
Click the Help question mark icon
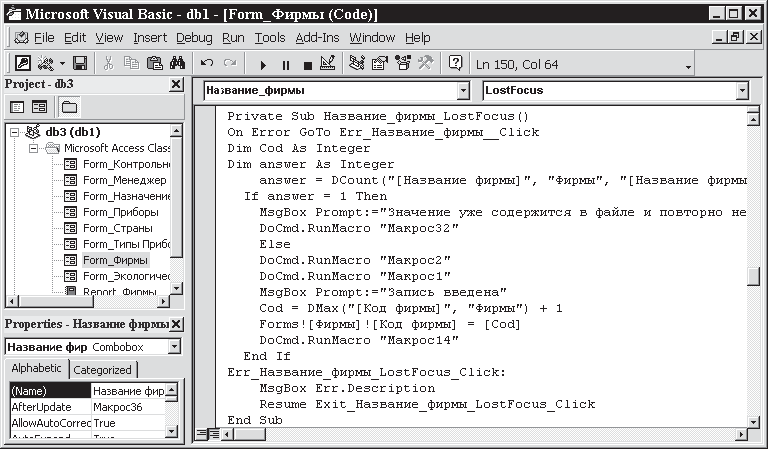(x=456, y=64)
